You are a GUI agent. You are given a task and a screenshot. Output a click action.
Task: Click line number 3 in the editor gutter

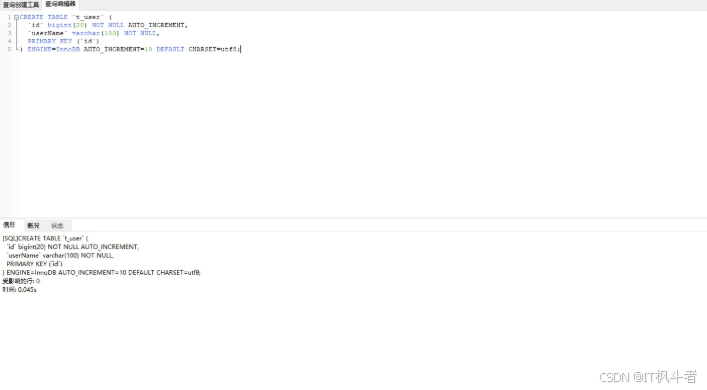[x=9, y=33]
